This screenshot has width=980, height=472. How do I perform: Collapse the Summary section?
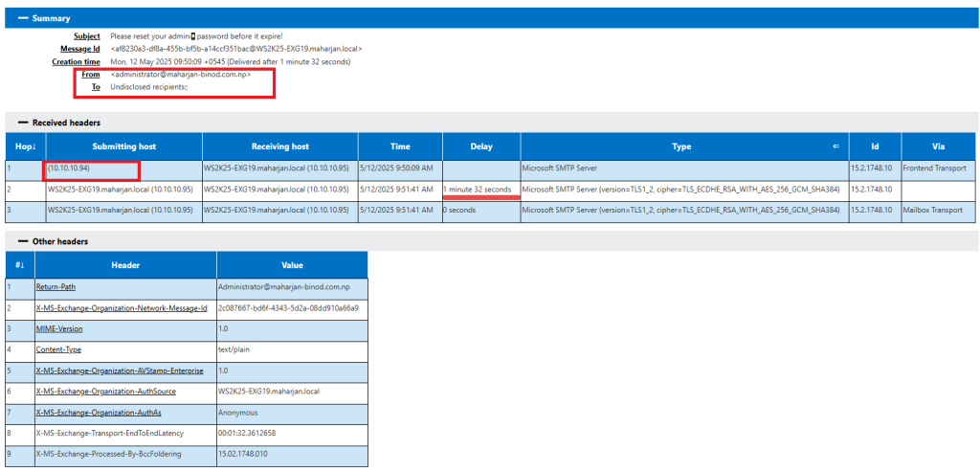pos(23,18)
